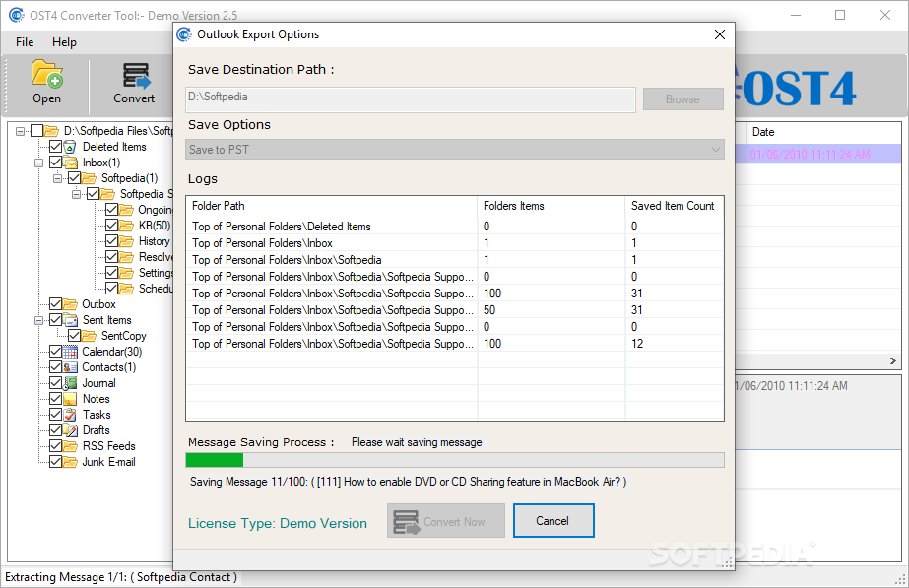Collapse the Softpedia(1) tree node
The width and height of the screenshot is (909, 588).
click(x=57, y=178)
